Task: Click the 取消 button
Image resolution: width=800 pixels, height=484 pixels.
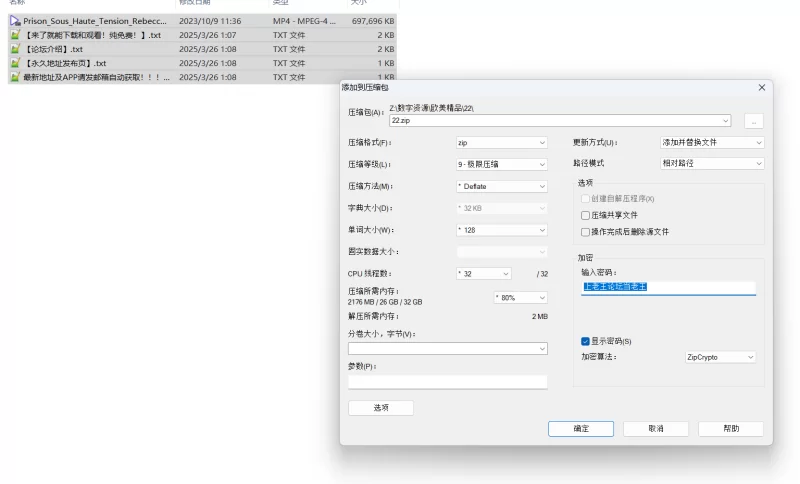Action: (x=656, y=429)
